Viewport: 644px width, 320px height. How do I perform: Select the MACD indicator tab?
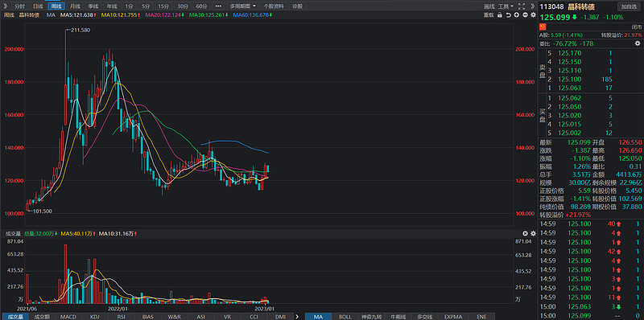(x=68, y=316)
